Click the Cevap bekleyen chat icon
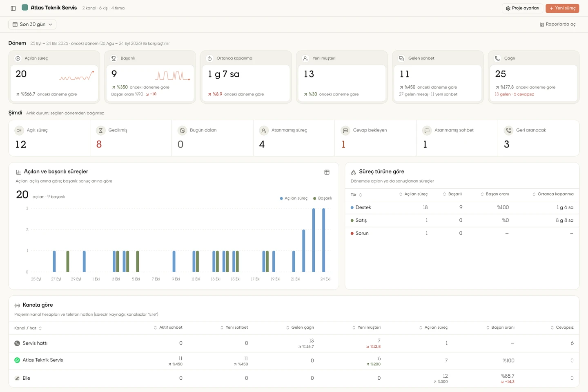The width and height of the screenshot is (588, 392). pyautogui.click(x=345, y=130)
